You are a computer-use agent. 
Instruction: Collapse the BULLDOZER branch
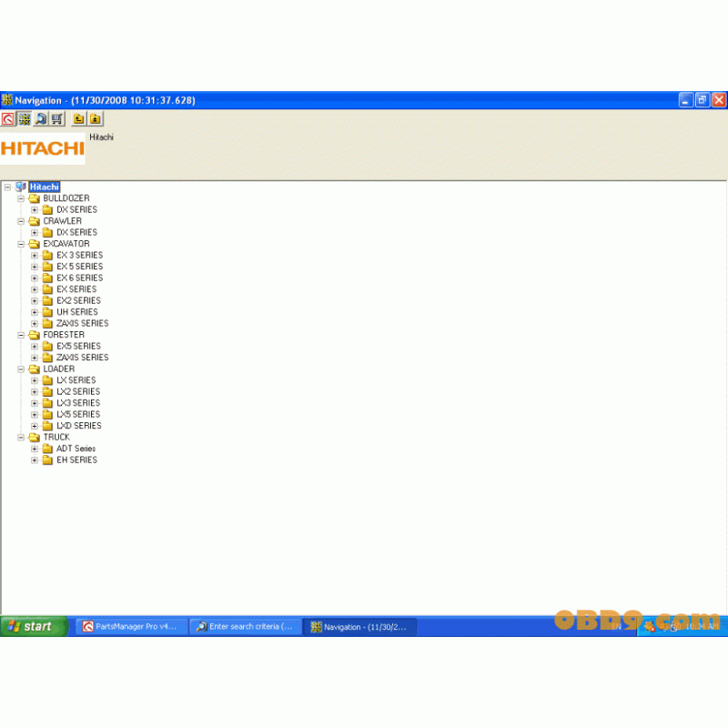pos(21,198)
